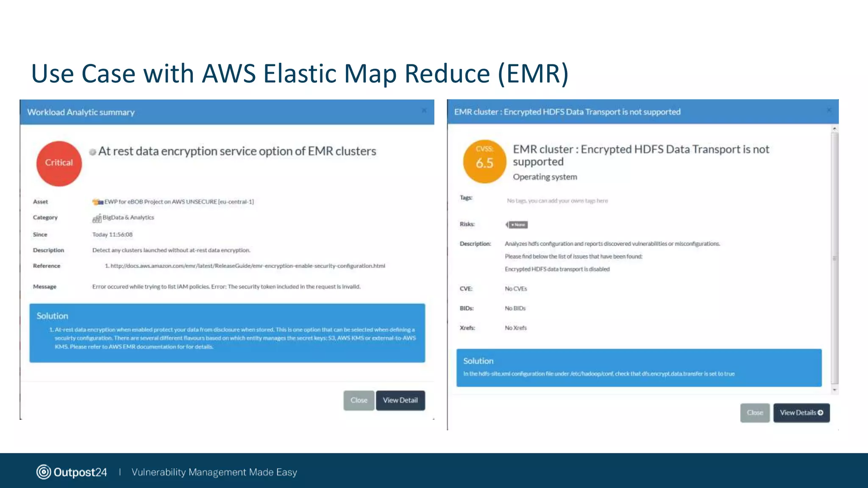Click the Solution heading in the left dialog
This screenshot has width=868, height=488.
tap(52, 316)
